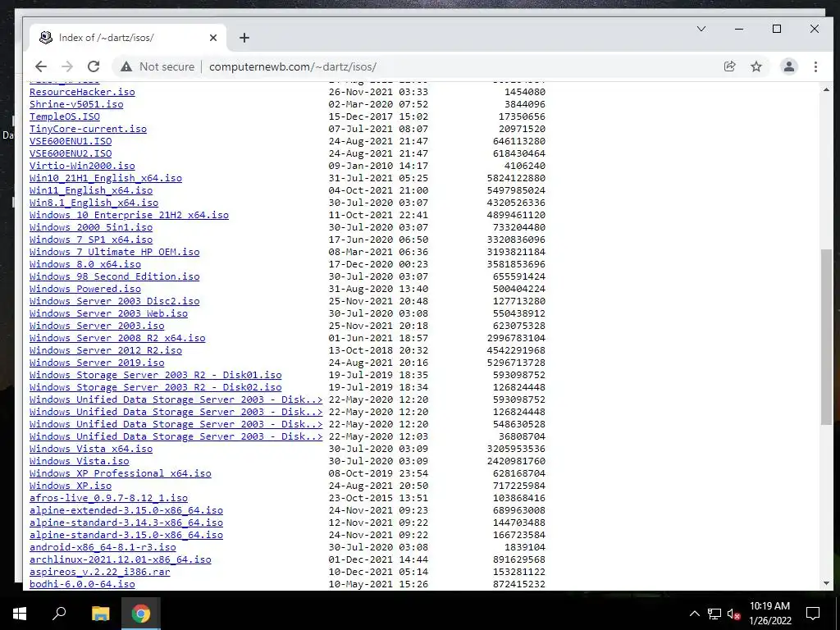Go back to the previous page
The width and height of the screenshot is (840, 630).
(41, 66)
